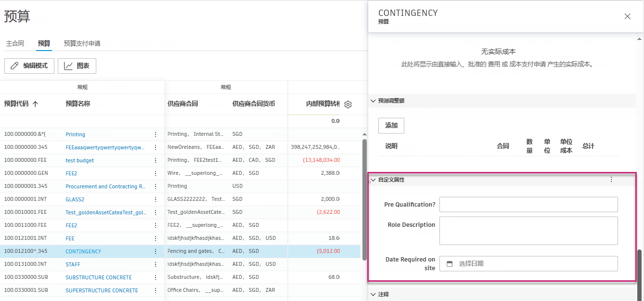Click the Pre Qualification input field

coord(528,204)
